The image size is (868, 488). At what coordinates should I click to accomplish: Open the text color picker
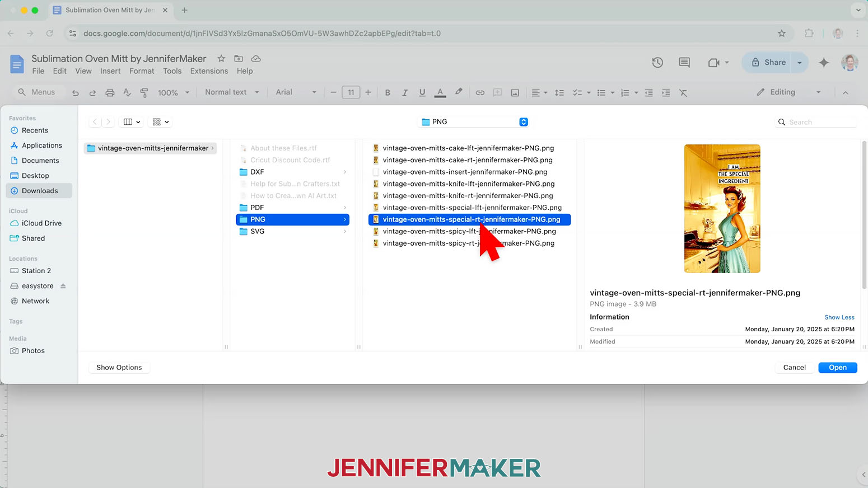click(440, 93)
